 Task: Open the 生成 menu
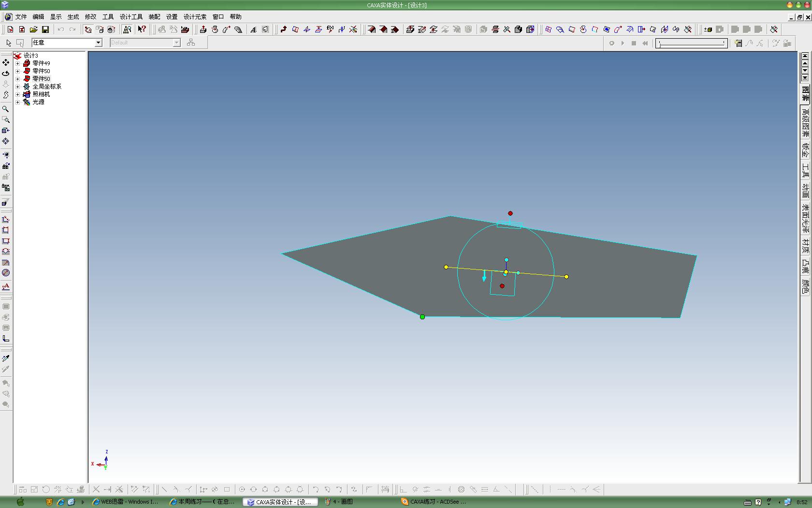pos(73,16)
